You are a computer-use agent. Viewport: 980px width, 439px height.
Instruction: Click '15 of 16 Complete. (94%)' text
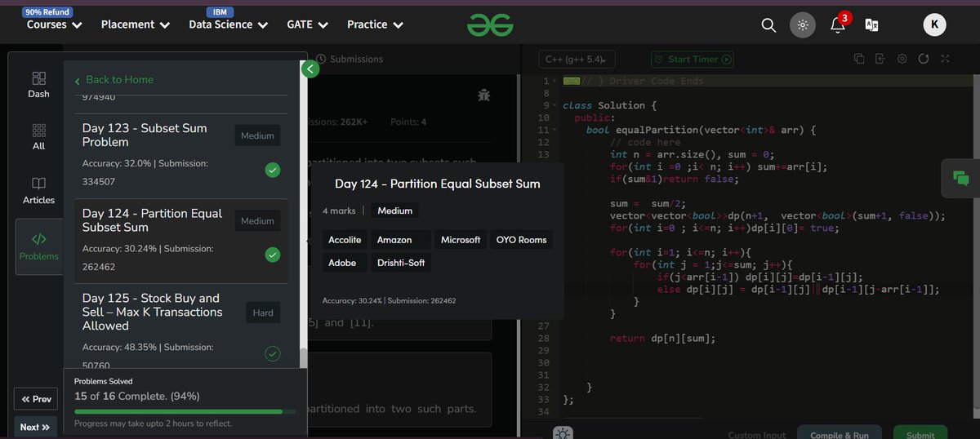[x=137, y=396]
